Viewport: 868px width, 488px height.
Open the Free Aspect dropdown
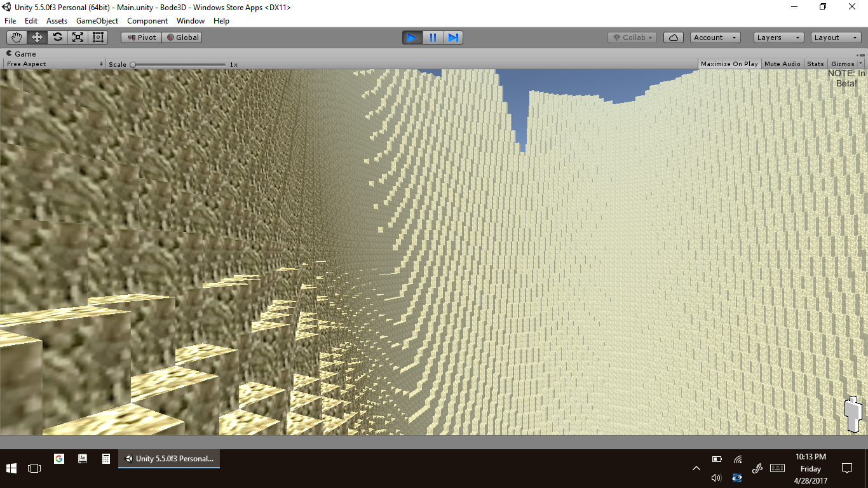54,64
